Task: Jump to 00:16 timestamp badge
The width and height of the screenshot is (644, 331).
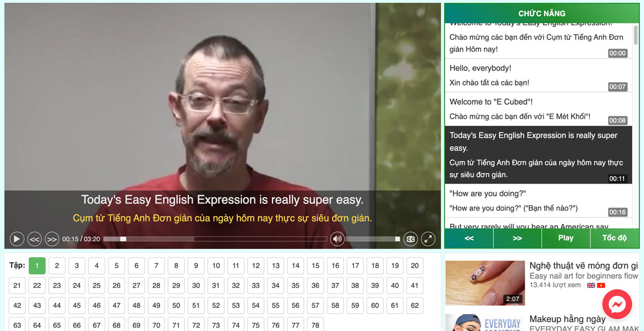Action: click(x=618, y=212)
